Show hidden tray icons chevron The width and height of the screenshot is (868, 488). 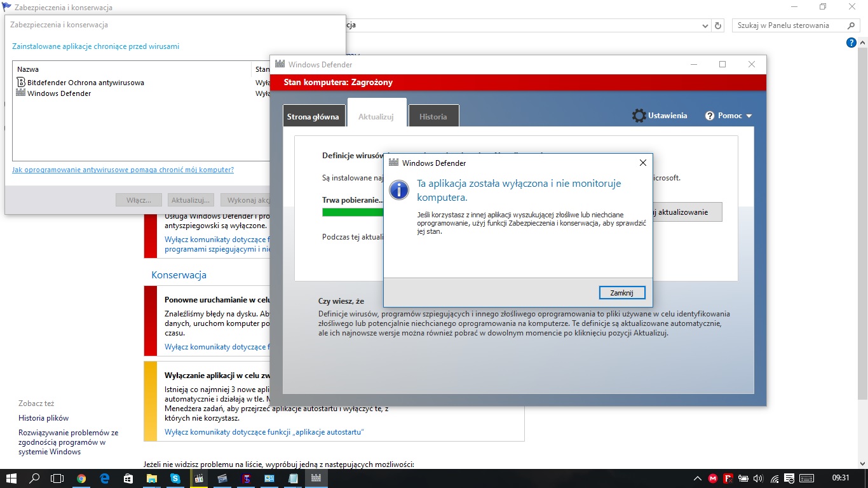[x=698, y=478]
